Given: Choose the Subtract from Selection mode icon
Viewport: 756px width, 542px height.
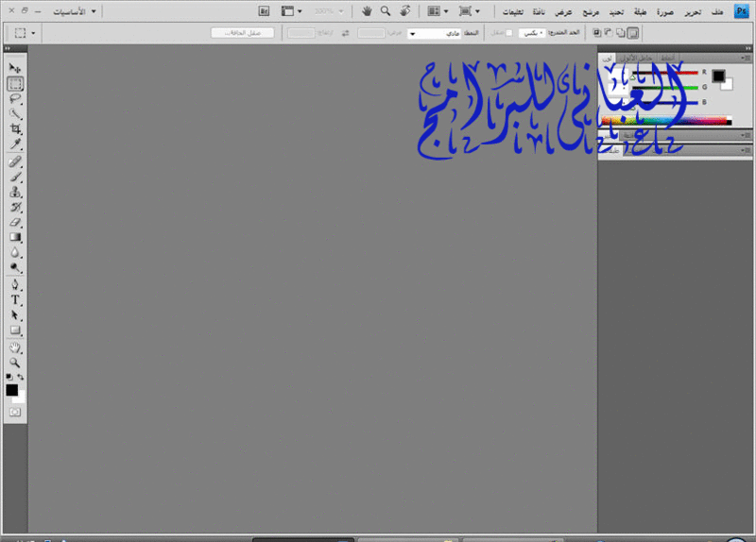Looking at the screenshot, I should (609, 33).
